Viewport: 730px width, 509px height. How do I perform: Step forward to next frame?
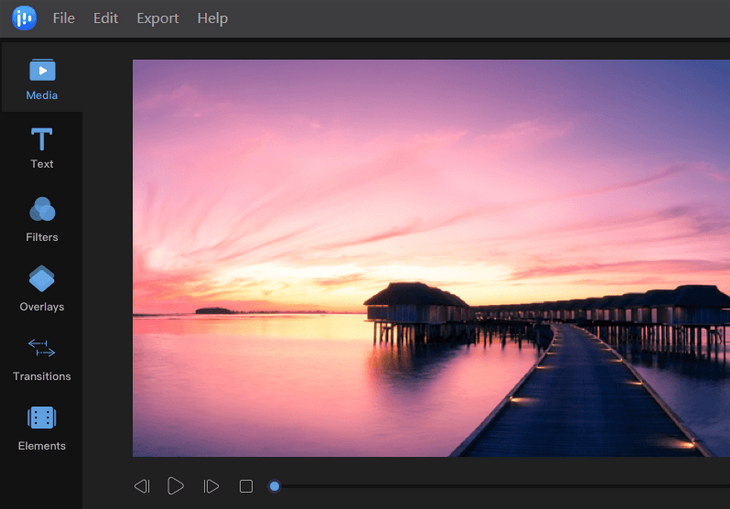tap(211, 486)
